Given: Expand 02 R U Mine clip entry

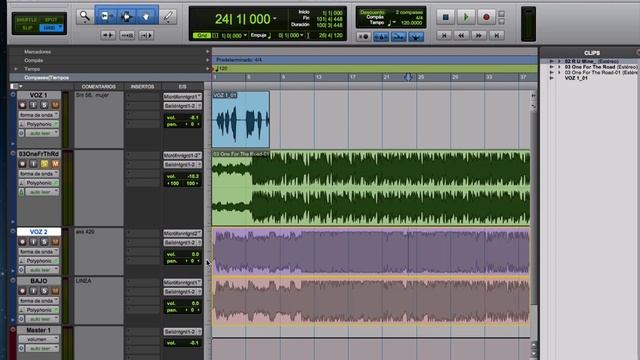Looking at the screenshot, I should click(x=559, y=61).
